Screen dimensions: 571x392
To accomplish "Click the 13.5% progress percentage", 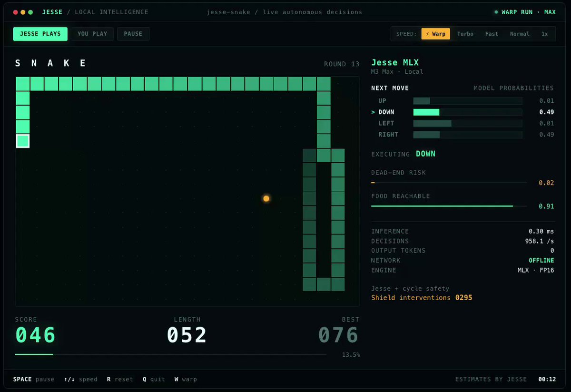I will (351, 355).
